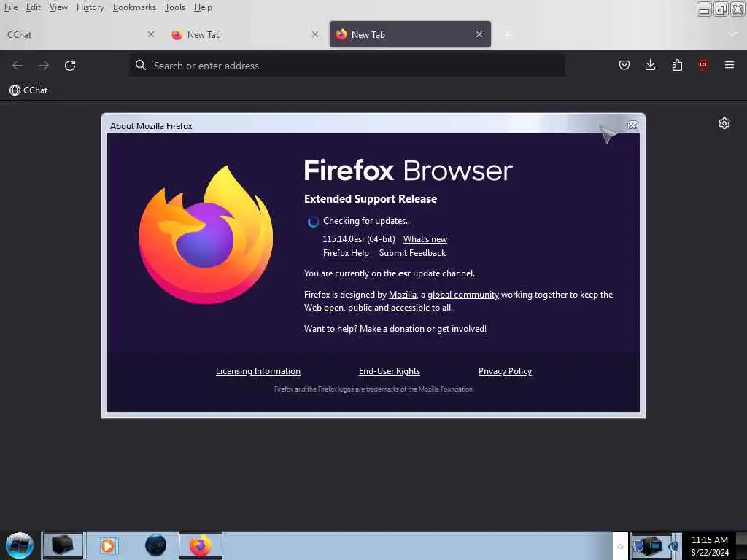Open the Bookmarks menu

134,7
